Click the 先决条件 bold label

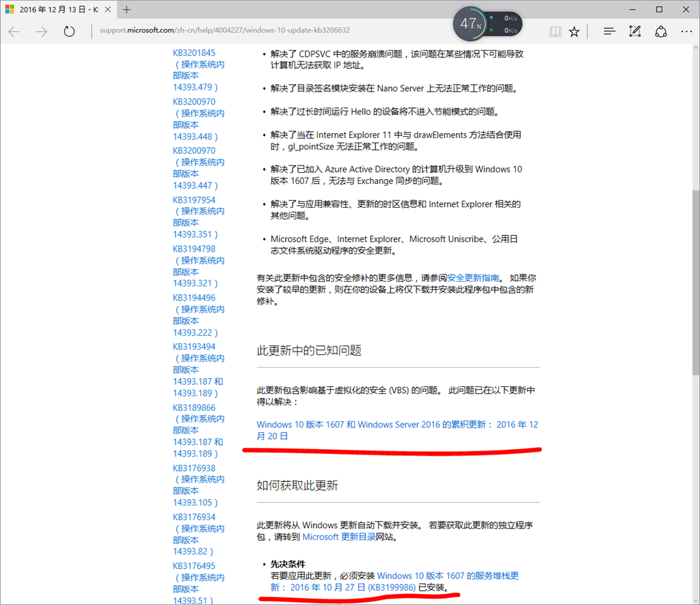288,564
